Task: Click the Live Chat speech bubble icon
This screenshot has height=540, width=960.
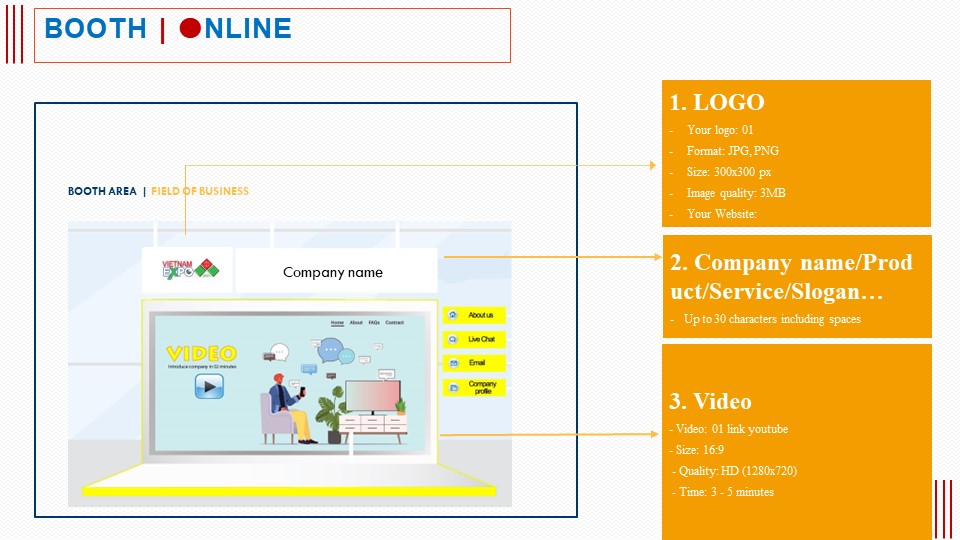Action: coord(453,340)
